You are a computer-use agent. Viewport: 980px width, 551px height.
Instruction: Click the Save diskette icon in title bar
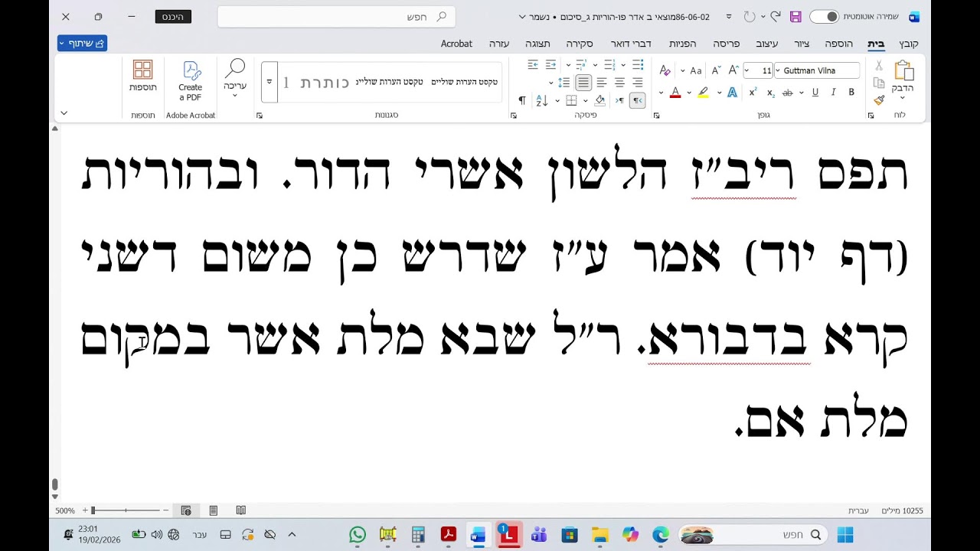coord(795,17)
